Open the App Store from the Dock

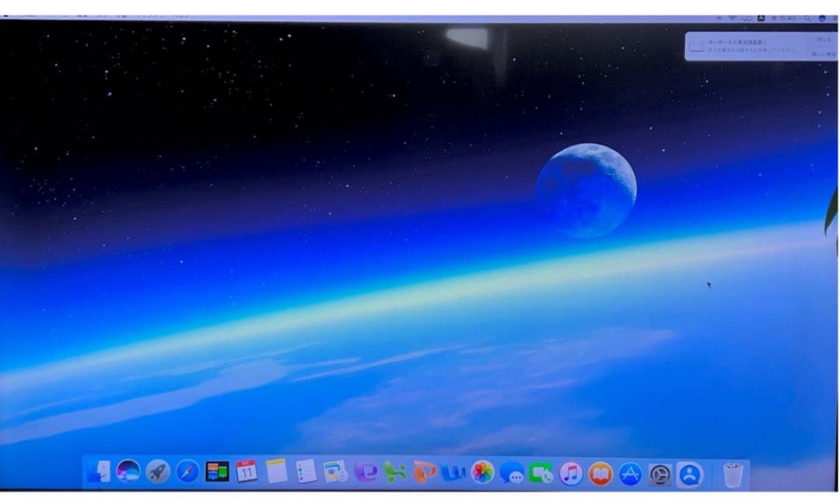[630, 471]
